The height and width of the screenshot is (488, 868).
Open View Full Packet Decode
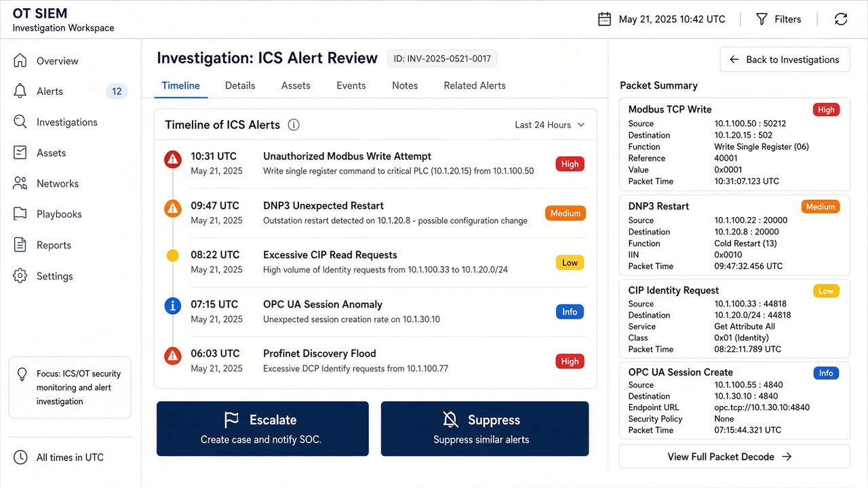click(x=734, y=457)
